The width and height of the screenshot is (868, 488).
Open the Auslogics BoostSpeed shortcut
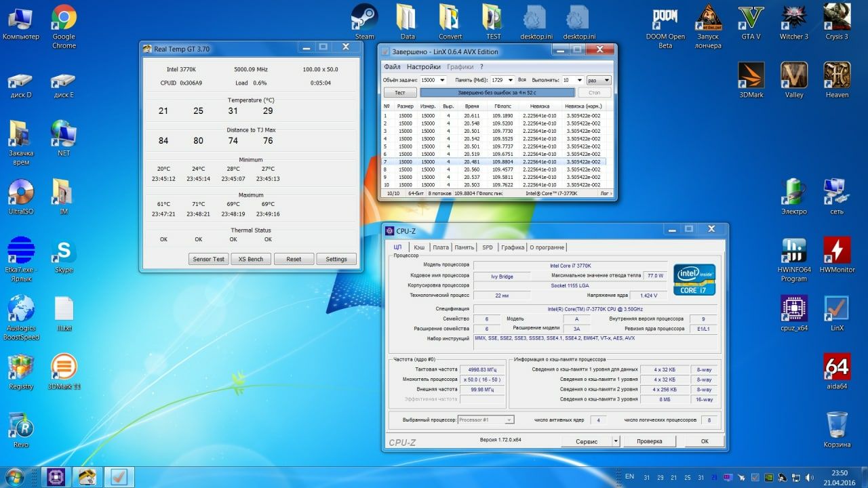[21, 319]
